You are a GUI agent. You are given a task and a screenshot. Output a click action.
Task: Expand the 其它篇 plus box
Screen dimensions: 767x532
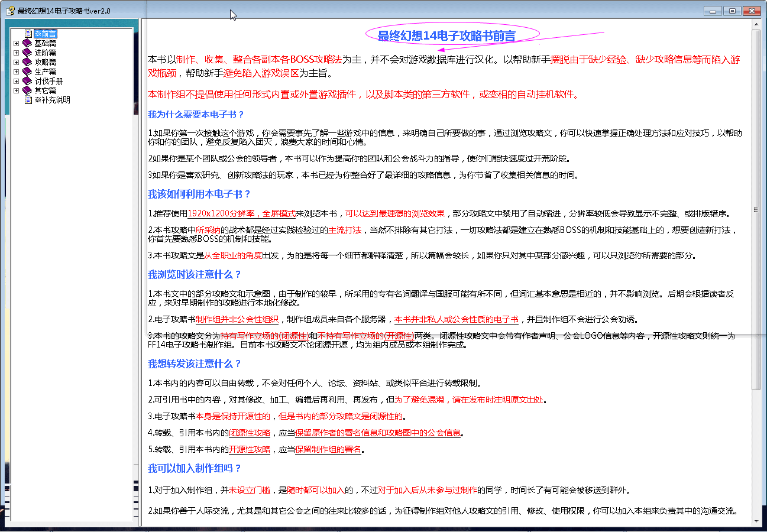[x=17, y=90]
